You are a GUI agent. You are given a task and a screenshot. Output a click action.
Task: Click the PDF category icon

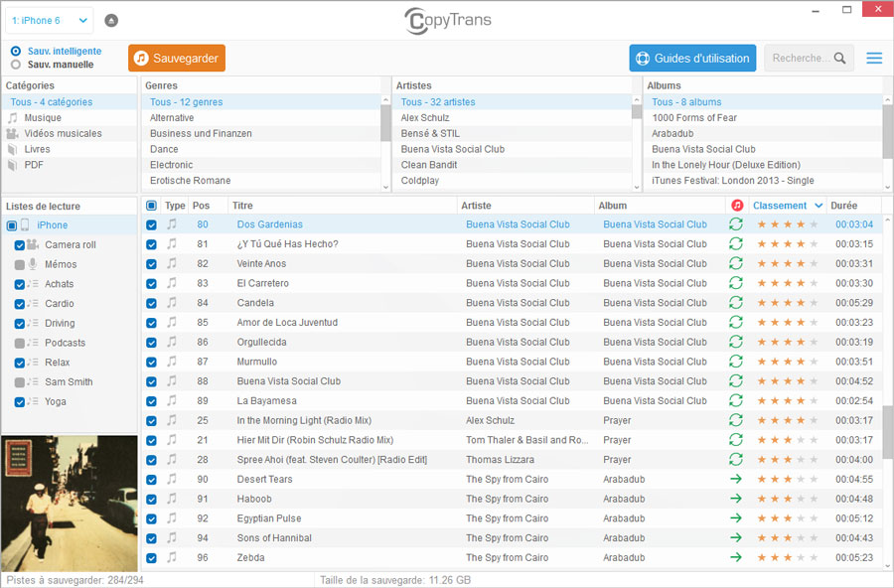(x=13, y=166)
